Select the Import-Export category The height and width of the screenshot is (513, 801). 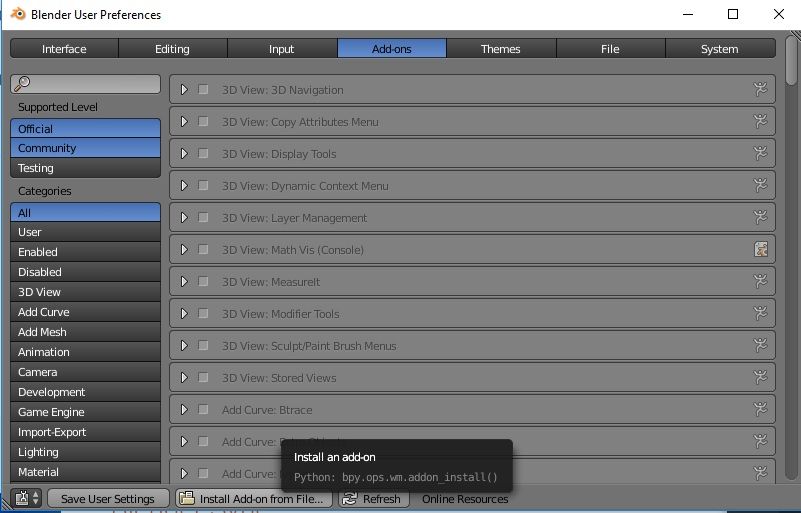click(x=85, y=432)
